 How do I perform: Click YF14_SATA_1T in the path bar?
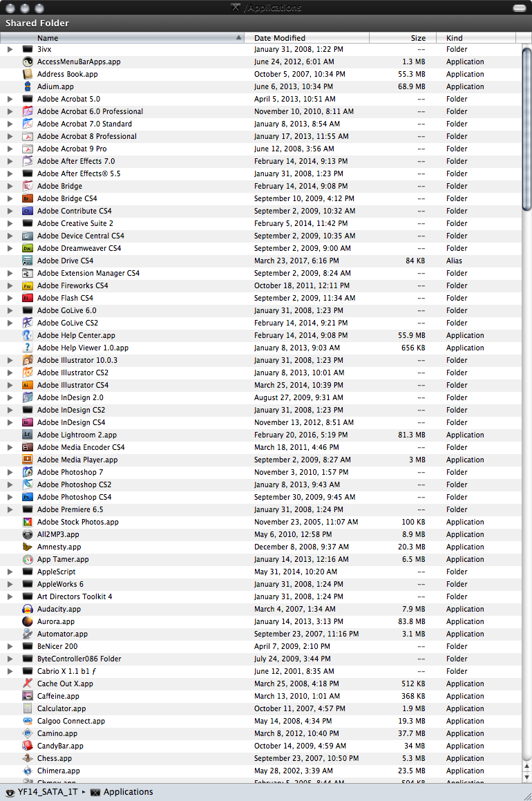(42, 792)
